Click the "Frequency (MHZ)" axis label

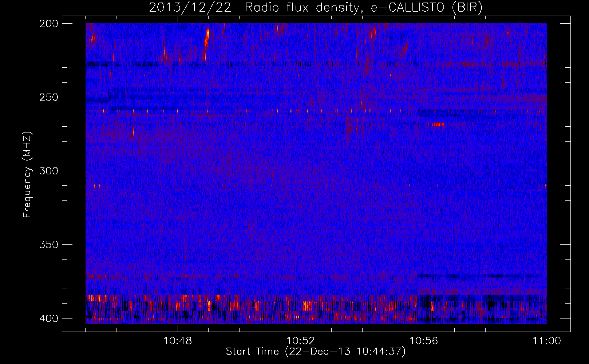(27, 175)
